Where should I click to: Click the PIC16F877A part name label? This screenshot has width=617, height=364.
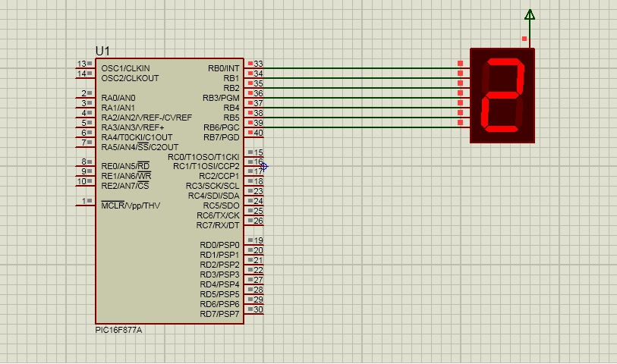click(x=118, y=330)
